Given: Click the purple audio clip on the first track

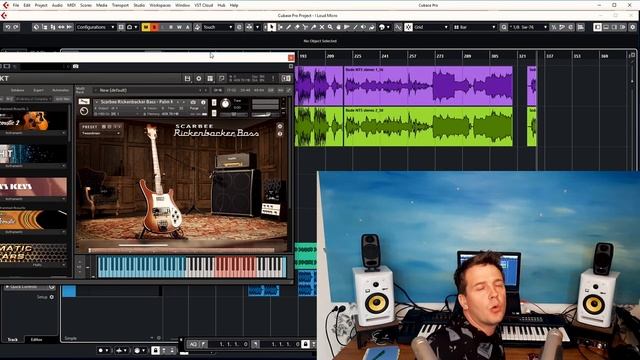Looking at the screenshot, I should pyautogui.click(x=428, y=86).
